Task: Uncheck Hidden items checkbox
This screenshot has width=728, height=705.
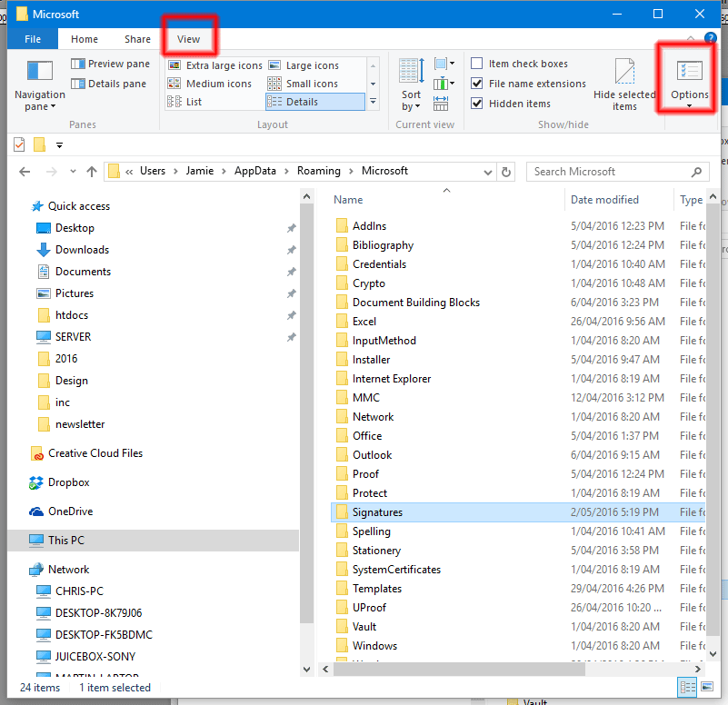Action: pyautogui.click(x=476, y=103)
